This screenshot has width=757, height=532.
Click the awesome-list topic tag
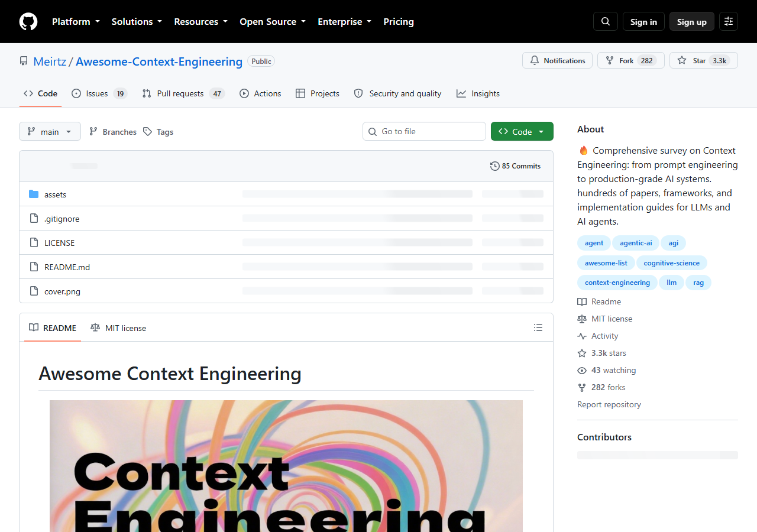click(x=606, y=263)
